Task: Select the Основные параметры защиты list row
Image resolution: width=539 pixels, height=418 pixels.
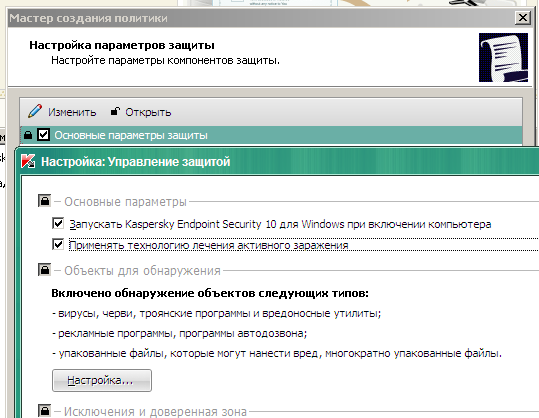Action: (x=271, y=135)
